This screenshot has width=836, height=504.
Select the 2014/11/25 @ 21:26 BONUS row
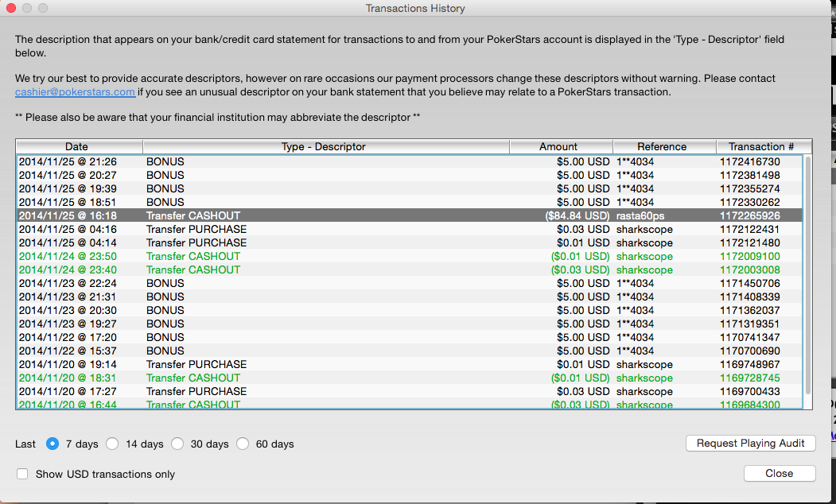(410, 161)
